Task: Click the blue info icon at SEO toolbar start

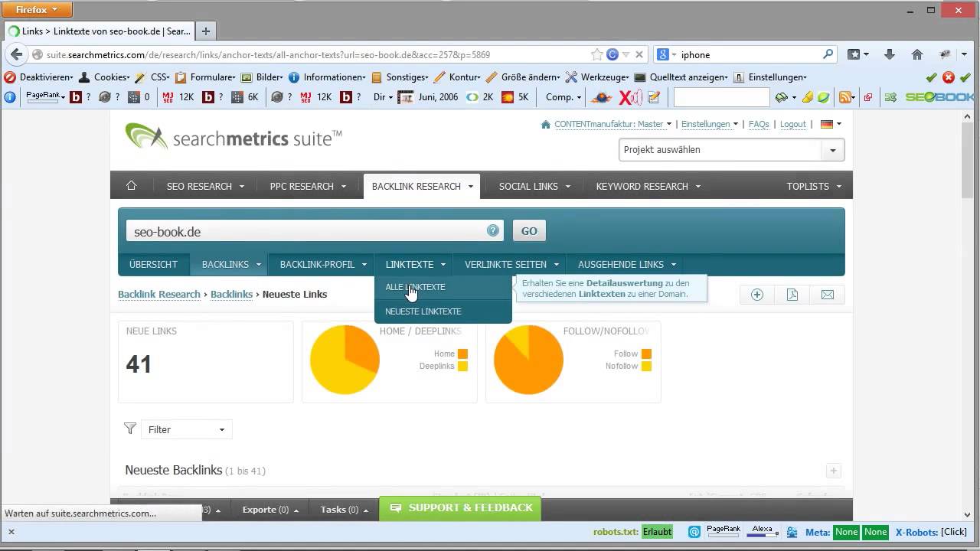Action: click(10, 97)
